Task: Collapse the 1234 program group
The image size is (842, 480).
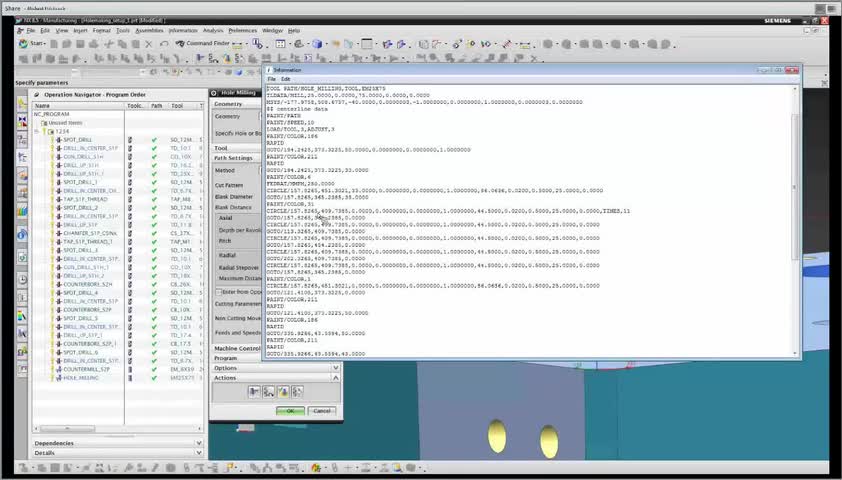Action: tap(37, 132)
